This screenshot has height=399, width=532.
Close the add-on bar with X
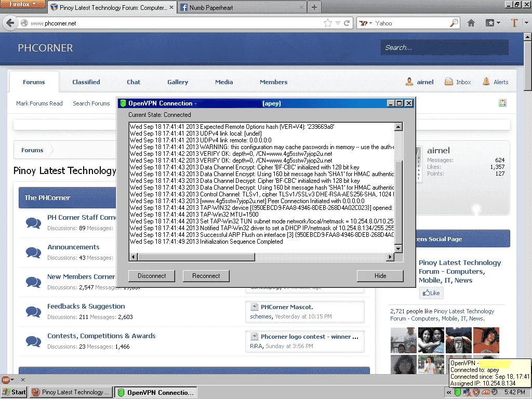coord(23,380)
